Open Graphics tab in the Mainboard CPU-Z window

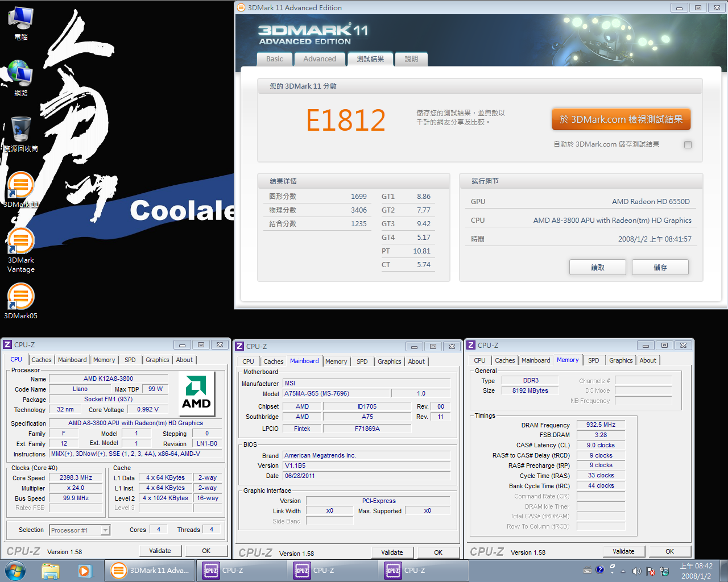pos(390,361)
